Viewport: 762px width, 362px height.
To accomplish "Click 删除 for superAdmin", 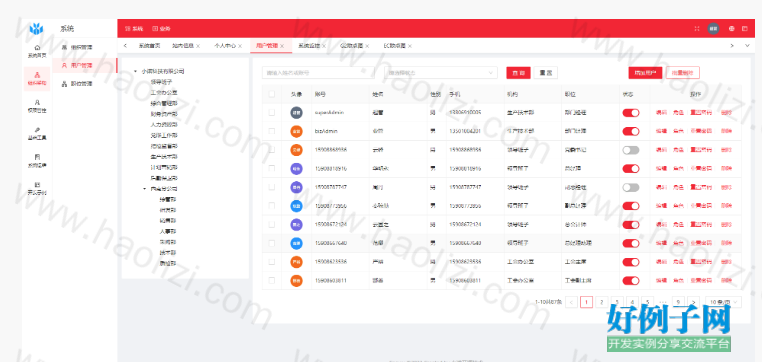I will click(726, 113).
